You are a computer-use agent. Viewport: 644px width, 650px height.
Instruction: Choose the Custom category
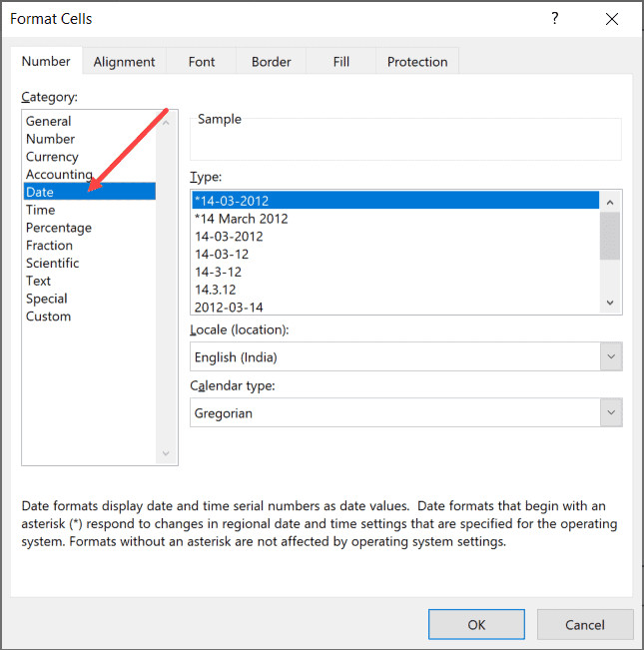(49, 317)
